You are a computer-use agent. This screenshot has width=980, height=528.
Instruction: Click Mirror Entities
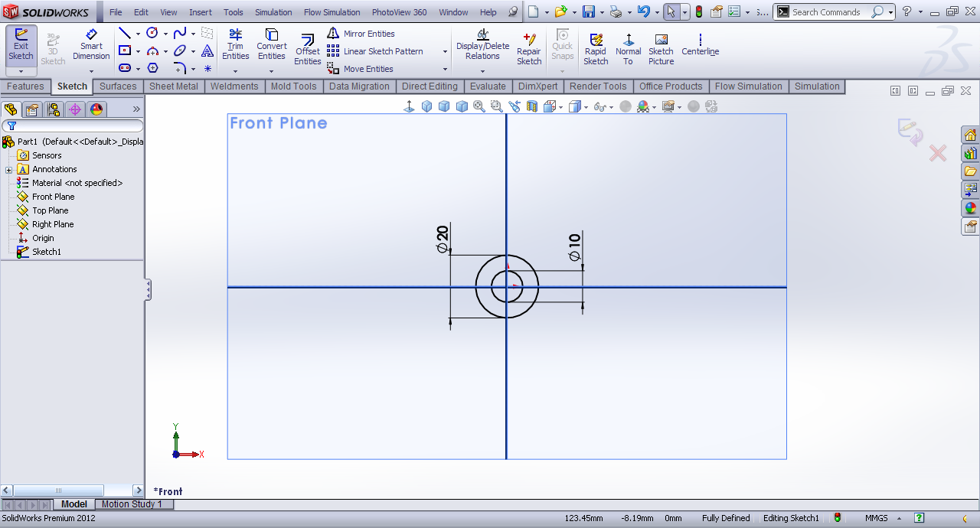click(x=361, y=34)
